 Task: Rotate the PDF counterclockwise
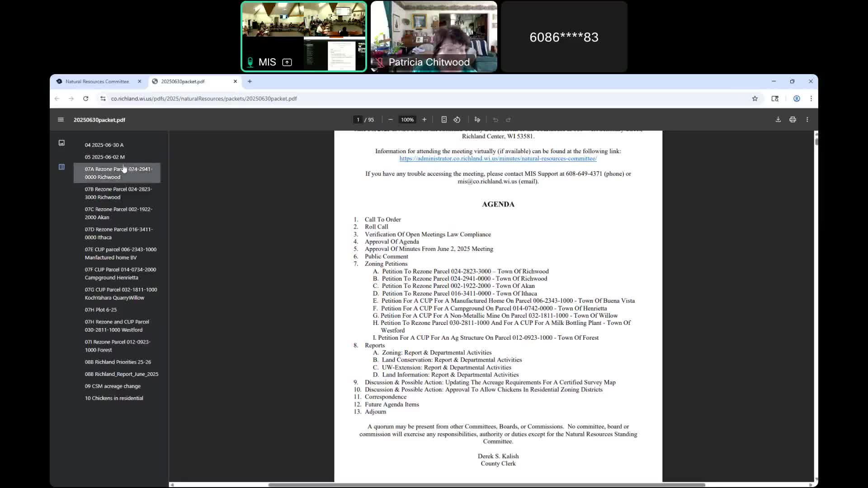tap(457, 120)
